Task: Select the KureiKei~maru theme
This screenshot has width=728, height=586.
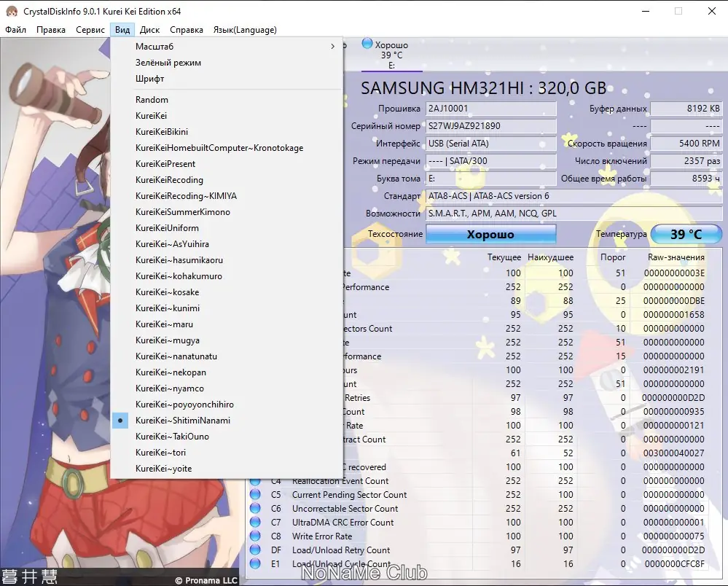Action: 227,324
